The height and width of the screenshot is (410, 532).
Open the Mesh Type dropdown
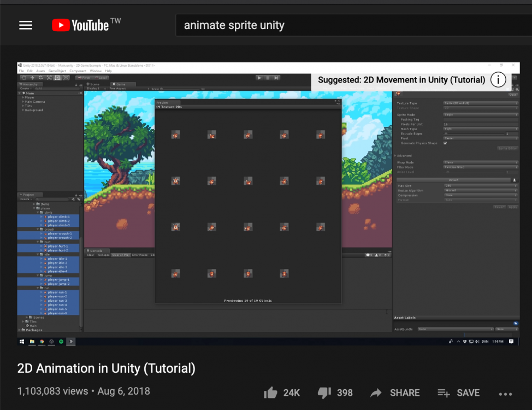(481, 129)
